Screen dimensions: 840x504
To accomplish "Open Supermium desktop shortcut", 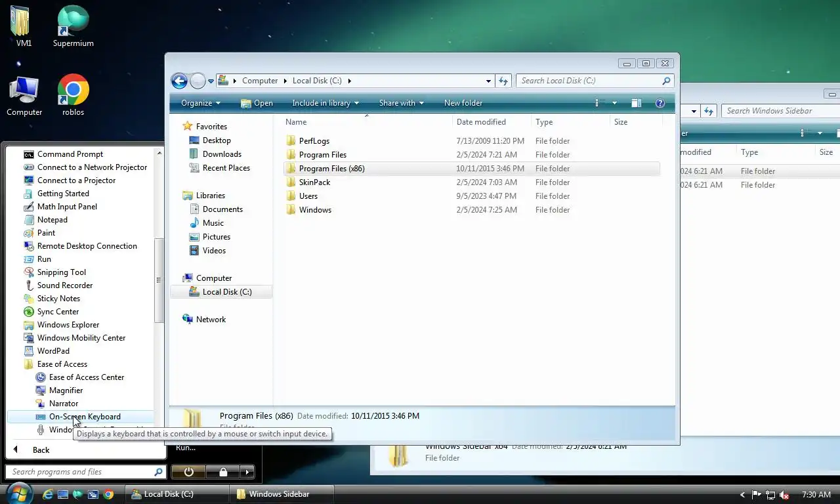I will point(73,26).
